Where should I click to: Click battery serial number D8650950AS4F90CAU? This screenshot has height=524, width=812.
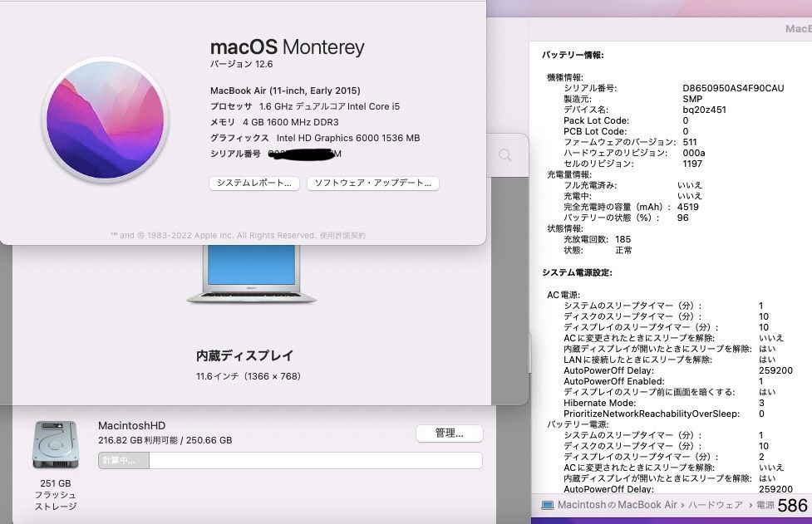[732, 88]
